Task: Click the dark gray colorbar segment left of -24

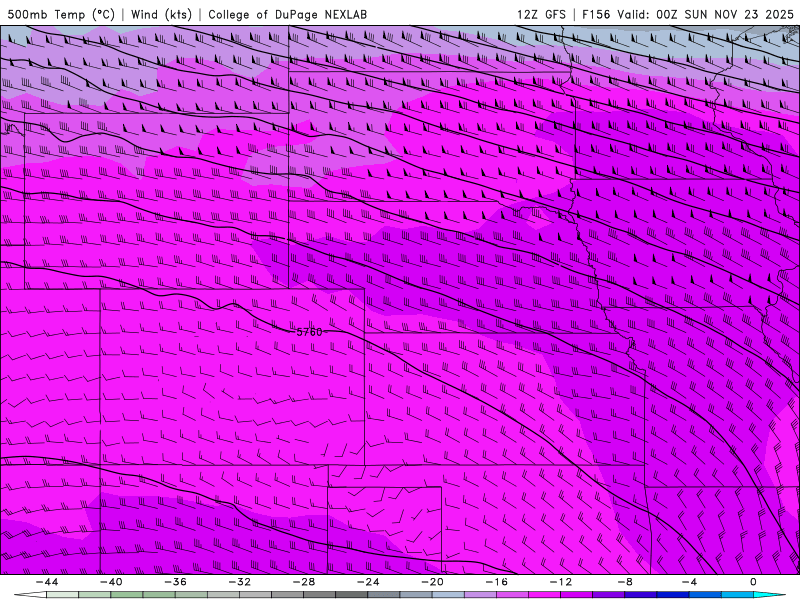Action: [352, 595]
